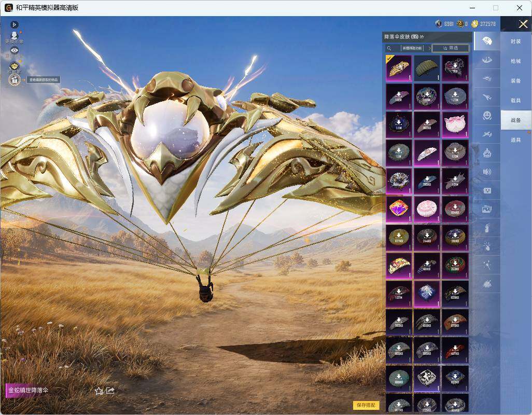Select the magic wand sparkle category icon
This screenshot has width=532, height=415.
[x=487, y=265]
